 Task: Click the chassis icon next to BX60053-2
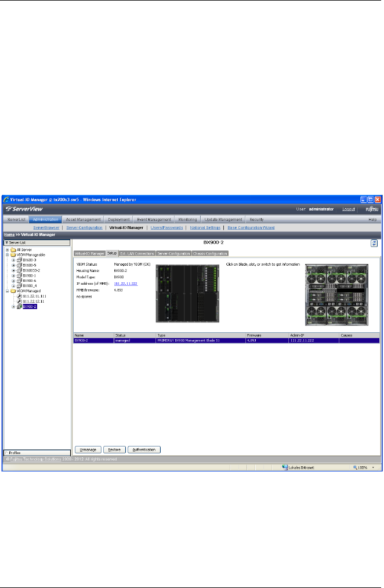point(20,270)
